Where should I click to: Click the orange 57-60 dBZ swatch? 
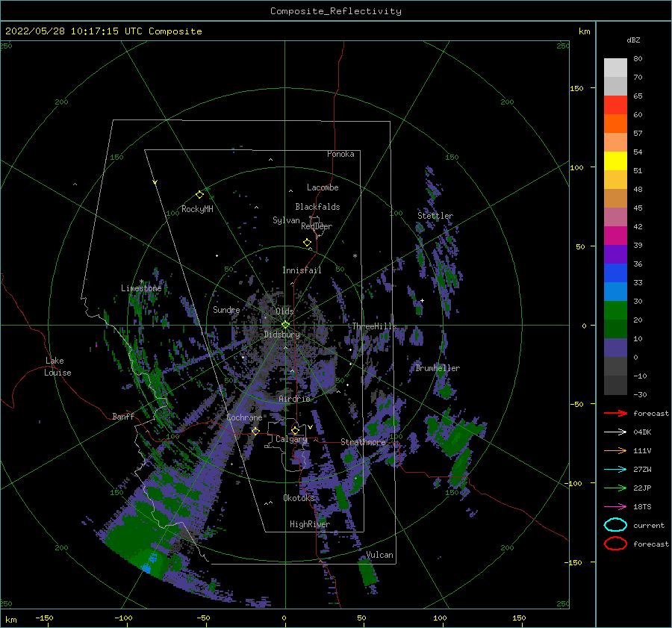[x=615, y=124]
